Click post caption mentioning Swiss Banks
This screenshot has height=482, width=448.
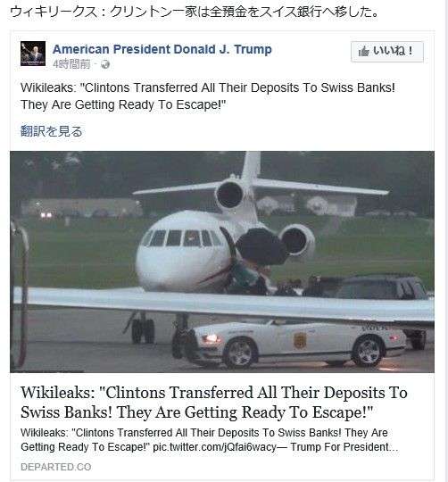click(208, 96)
